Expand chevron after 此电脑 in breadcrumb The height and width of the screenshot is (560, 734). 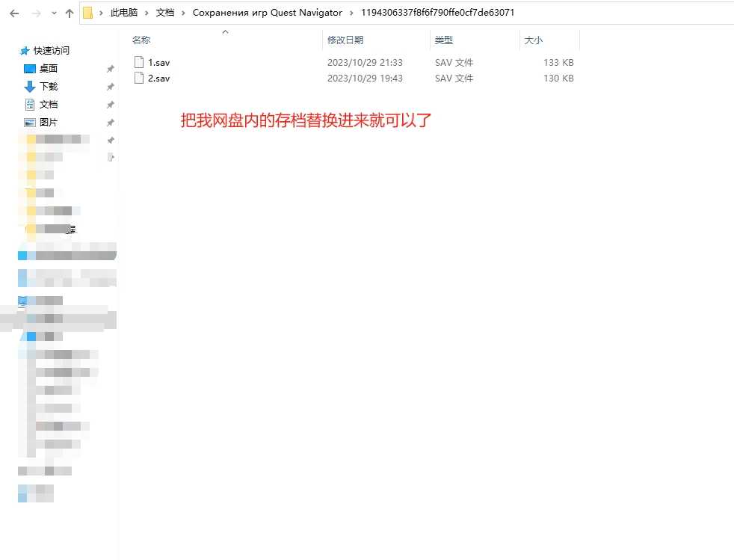coord(147,13)
